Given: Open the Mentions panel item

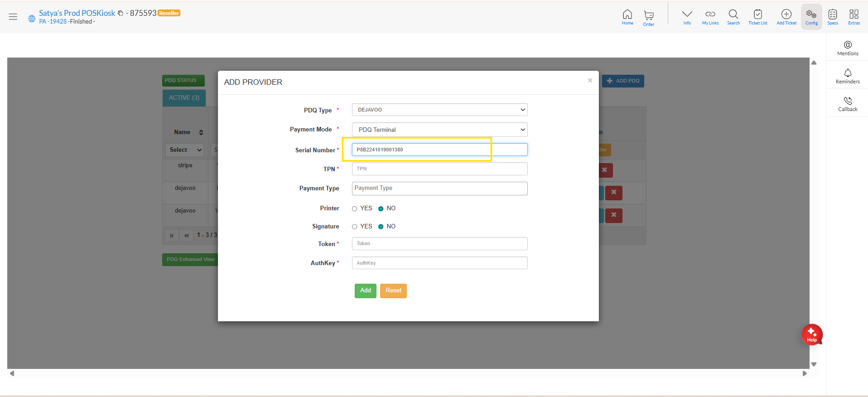Looking at the screenshot, I should click(847, 48).
